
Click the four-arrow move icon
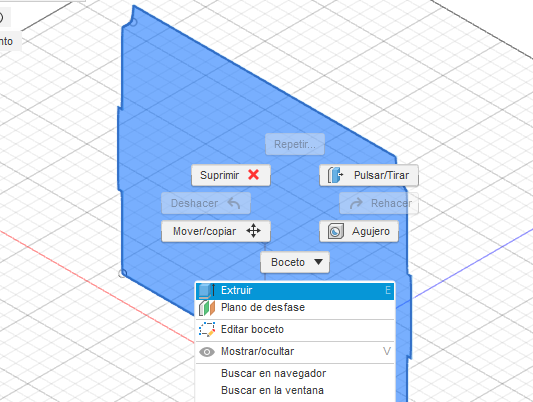tap(254, 231)
